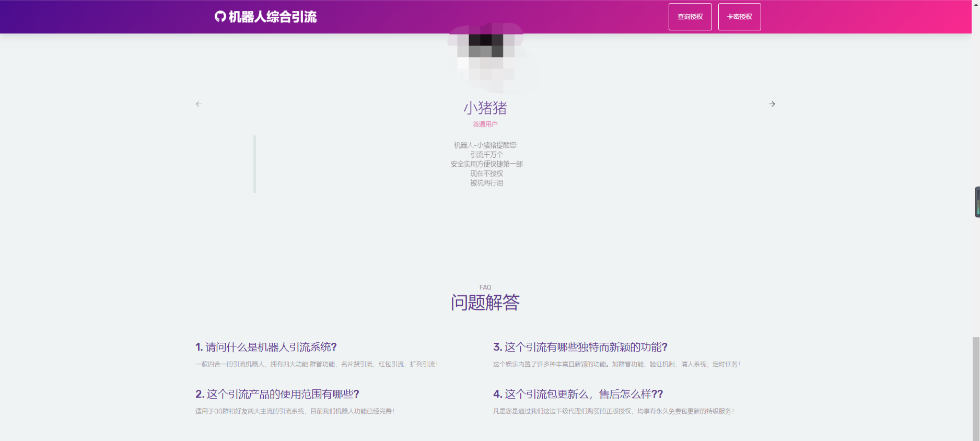The height and width of the screenshot is (441, 980).
Task: Advance to next testimonial with right arrow
Action: 772,104
